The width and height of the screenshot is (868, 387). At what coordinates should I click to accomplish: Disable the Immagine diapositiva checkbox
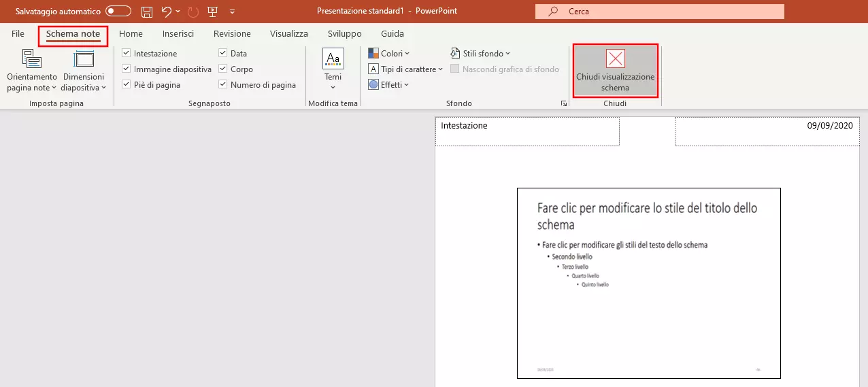126,69
